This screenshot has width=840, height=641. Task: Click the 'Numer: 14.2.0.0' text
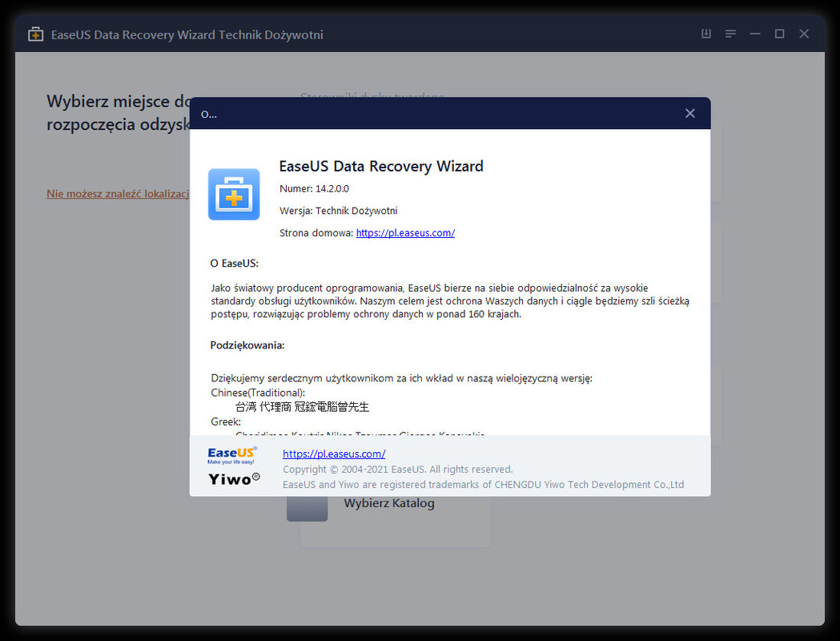(x=314, y=188)
